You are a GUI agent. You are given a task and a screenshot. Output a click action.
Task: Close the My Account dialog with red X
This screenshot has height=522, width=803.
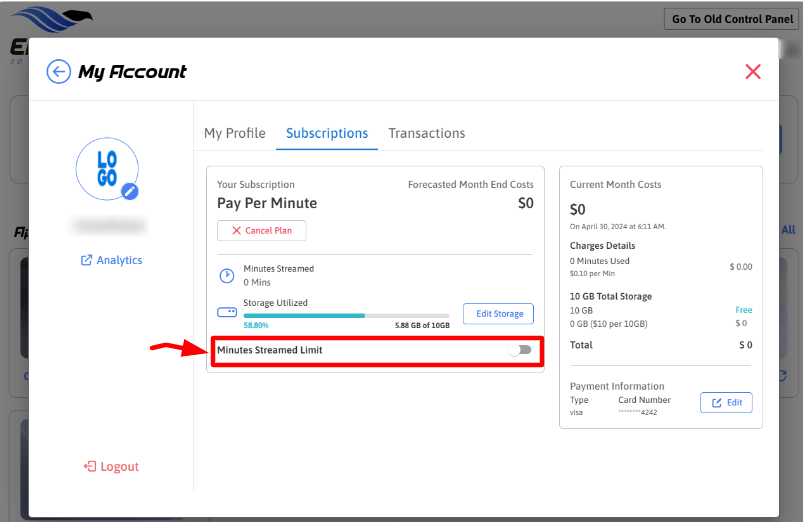(x=753, y=71)
